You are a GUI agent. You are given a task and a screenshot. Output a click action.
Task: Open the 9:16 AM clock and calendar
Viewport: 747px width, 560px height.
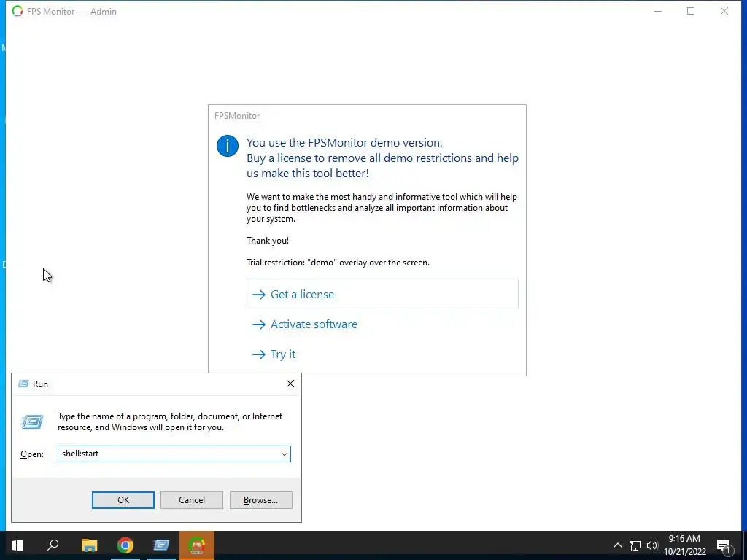coord(684,545)
